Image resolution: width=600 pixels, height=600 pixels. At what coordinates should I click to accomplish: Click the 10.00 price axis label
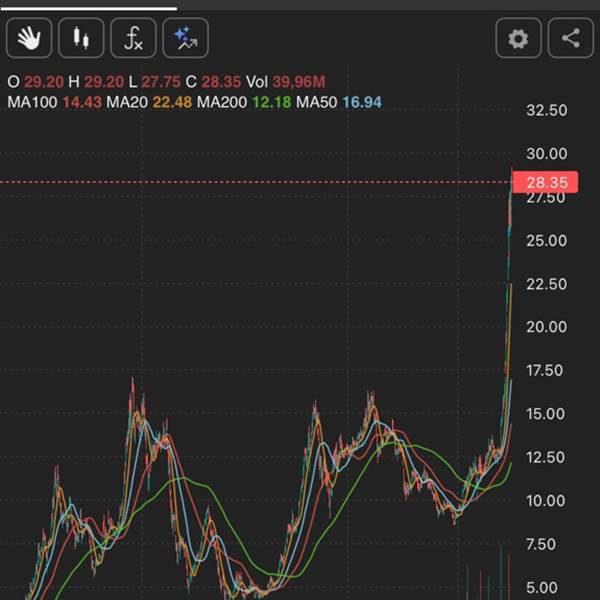(545, 501)
